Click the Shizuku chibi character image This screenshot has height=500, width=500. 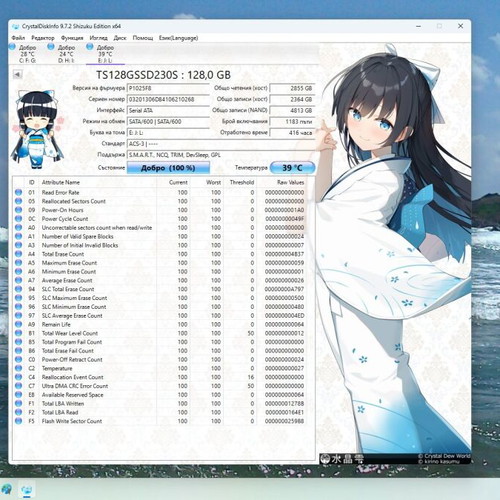(x=37, y=129)
